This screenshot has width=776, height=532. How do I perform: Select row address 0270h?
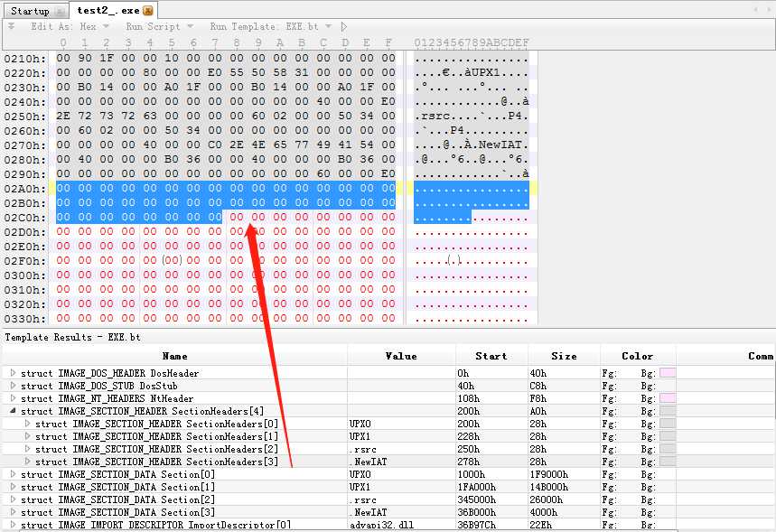[x=24, y=145]
